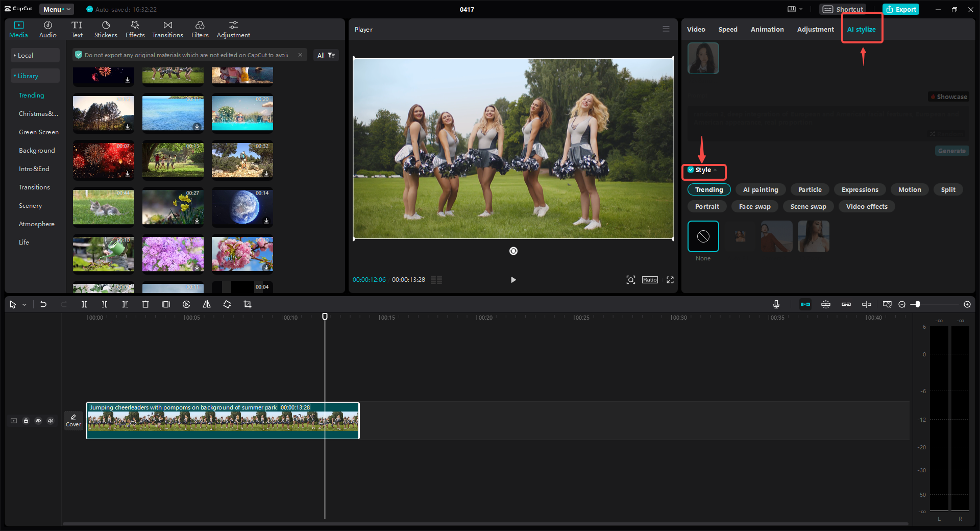Click the undo arrow in timeline toolbar
This screenshot has height=531, width=980.
(43, 304)
